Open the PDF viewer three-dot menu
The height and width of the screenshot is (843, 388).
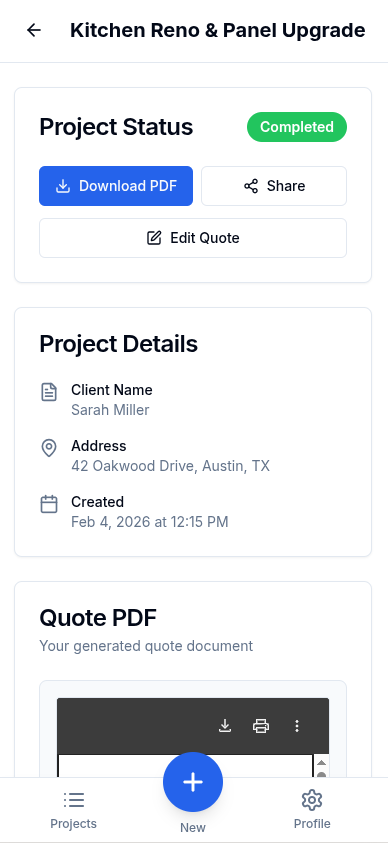pyautogui.click(x=297, y=726)
